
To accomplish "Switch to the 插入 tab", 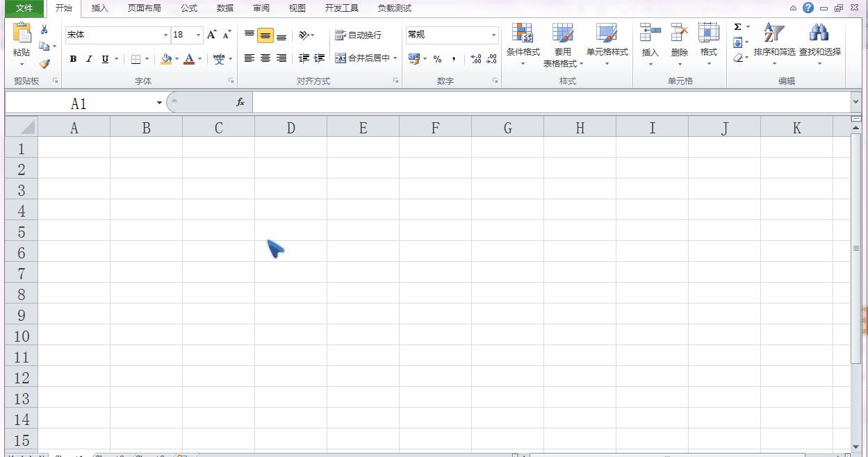I will tap(100, 8).
